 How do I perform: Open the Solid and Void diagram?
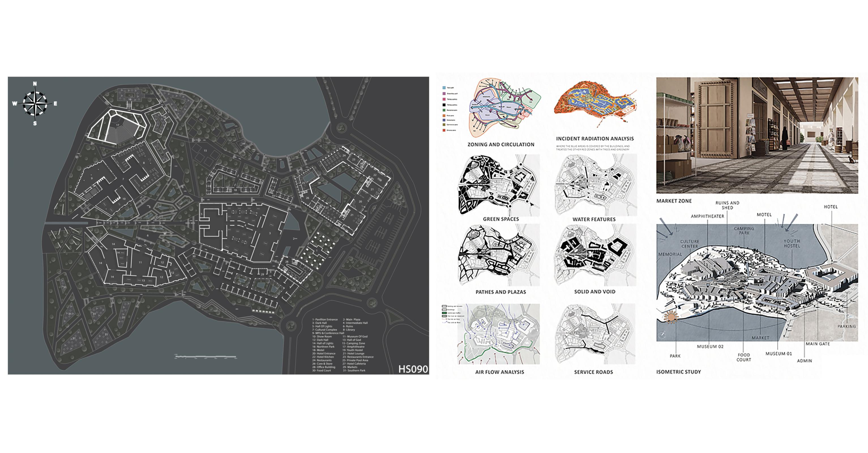(595, 255)
